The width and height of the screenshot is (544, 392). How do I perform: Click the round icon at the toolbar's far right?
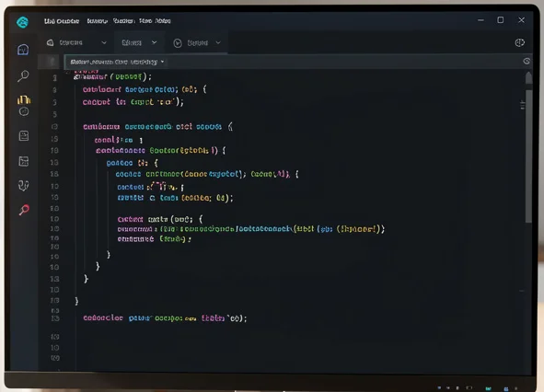coord(519,42)
